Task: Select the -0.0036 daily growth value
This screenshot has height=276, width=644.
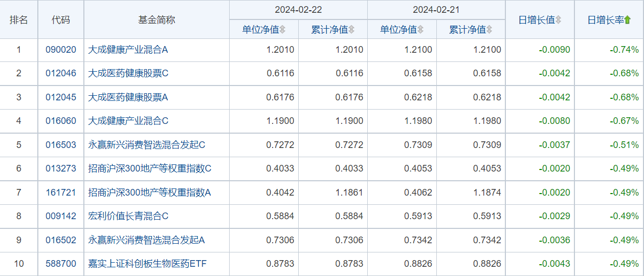Action: point(554,240)
